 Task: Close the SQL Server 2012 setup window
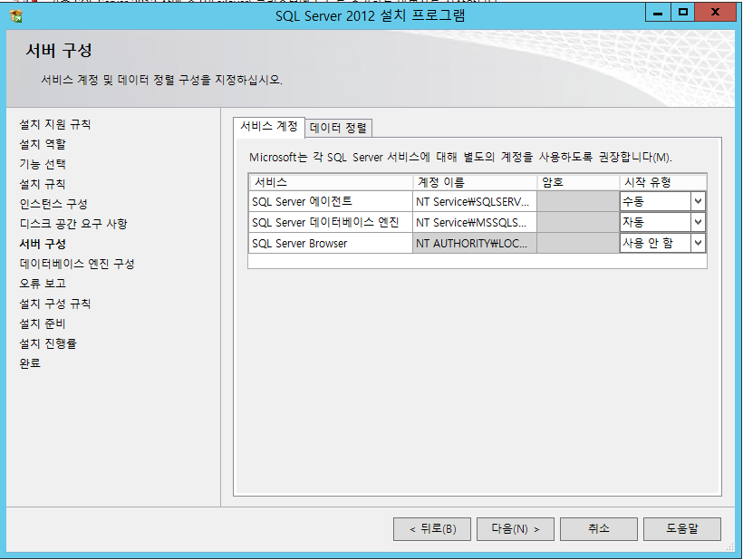(x=716, y=13)
